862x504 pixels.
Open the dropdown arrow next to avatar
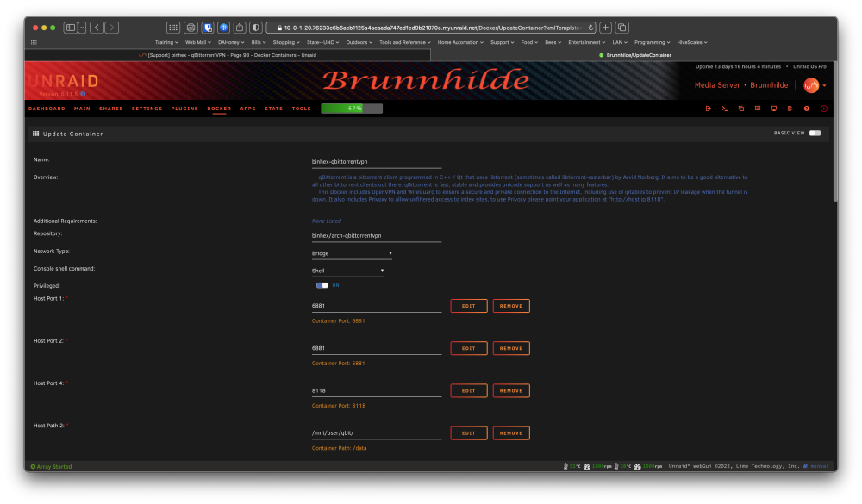[x=824, y=86]
